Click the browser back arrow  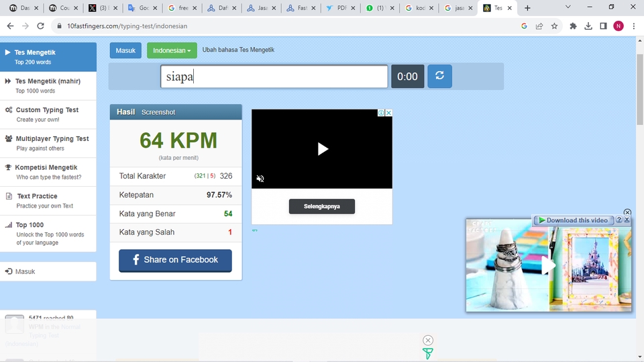click(x=10, y=26)
